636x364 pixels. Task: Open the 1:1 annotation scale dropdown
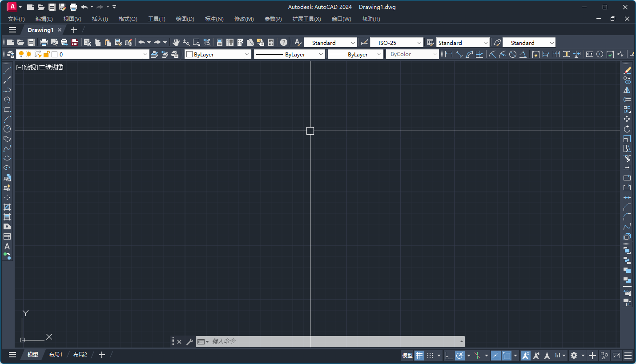tap(560, 355)
